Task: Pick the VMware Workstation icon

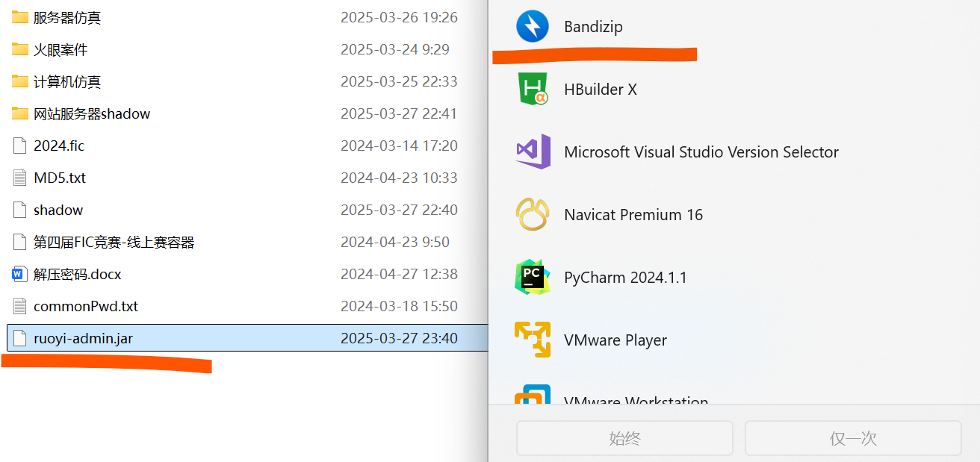Action: point(533,394)
